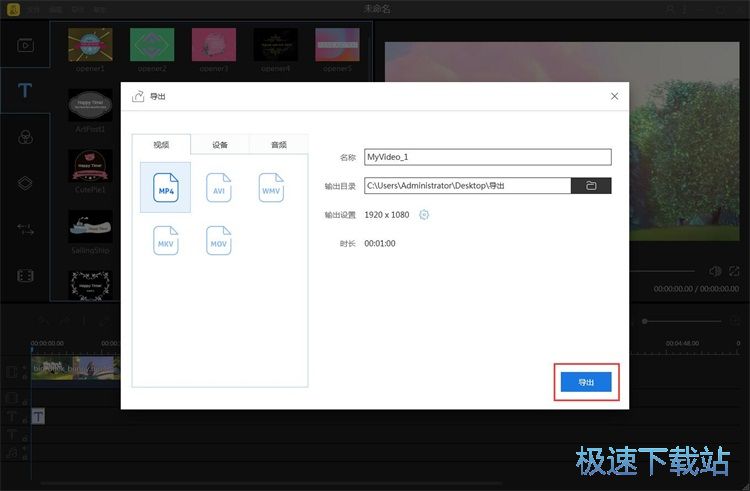Screen dimensions: 750x491
Task: Click the T text clip on timeline
Action: pyautogui.click(x=38, y=416)
